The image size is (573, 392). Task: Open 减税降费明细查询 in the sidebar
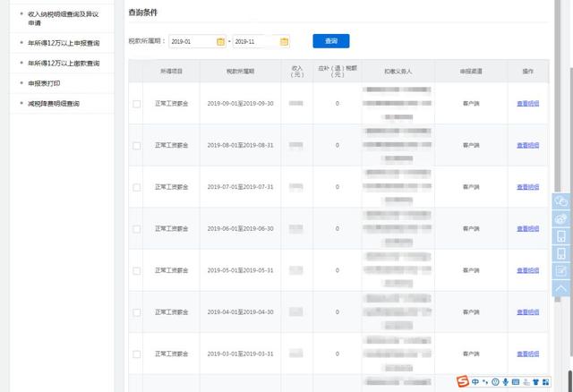click(x=54, y=104)
